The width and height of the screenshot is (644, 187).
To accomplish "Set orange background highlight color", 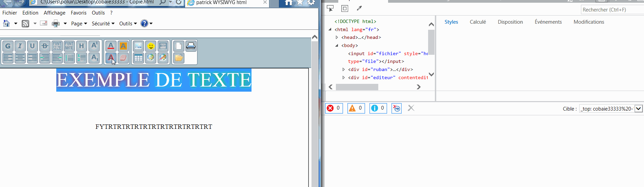I will coord(123,46).
